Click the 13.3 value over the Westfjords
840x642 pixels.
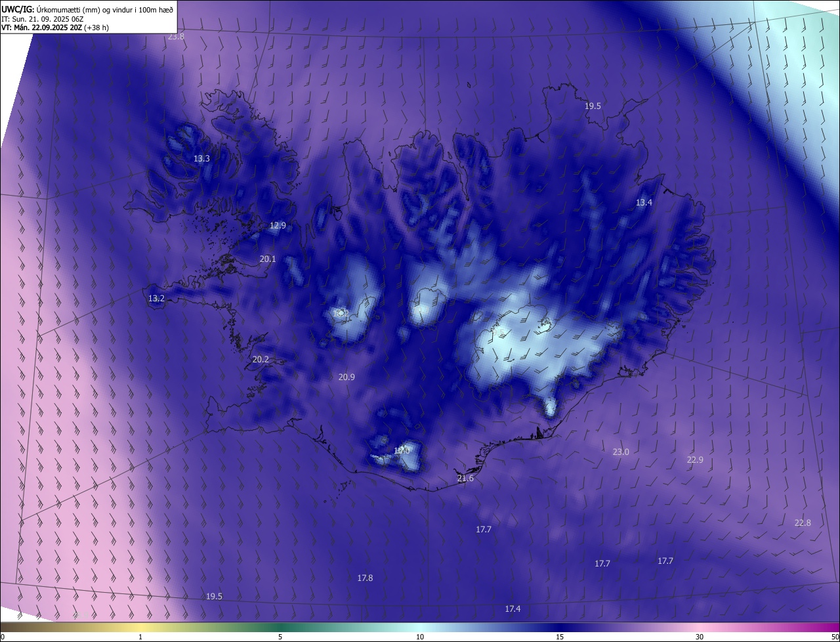201,159
